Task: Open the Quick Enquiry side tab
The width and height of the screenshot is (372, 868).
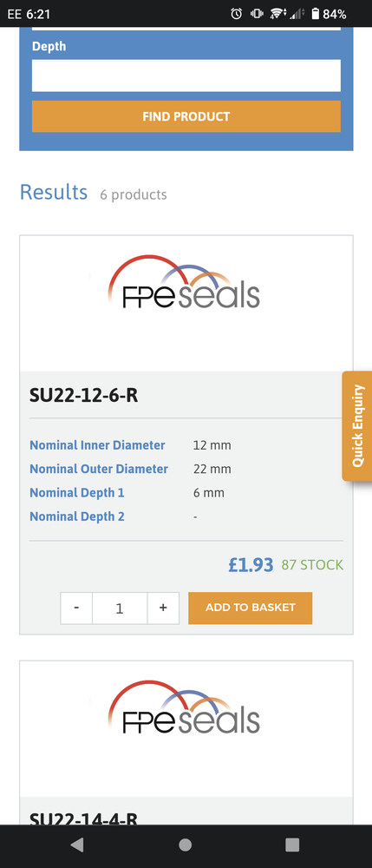Action: coord(357,425)
